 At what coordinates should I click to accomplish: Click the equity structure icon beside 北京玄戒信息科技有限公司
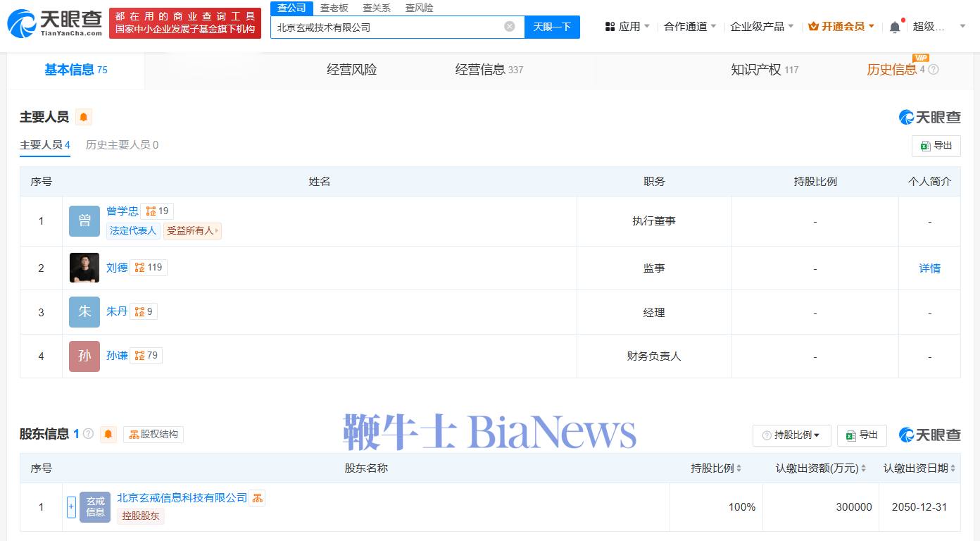tap(257, 498)
